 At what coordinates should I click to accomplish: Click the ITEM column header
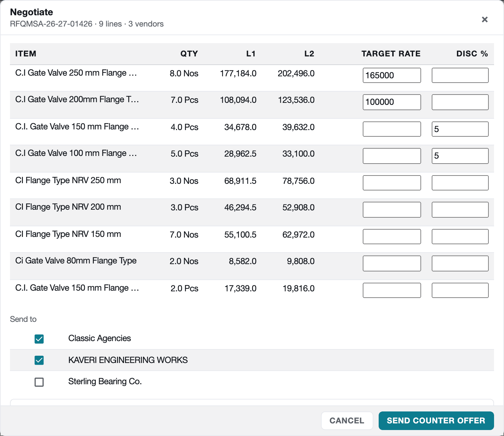pyautogui.click(x=26, y=54)
